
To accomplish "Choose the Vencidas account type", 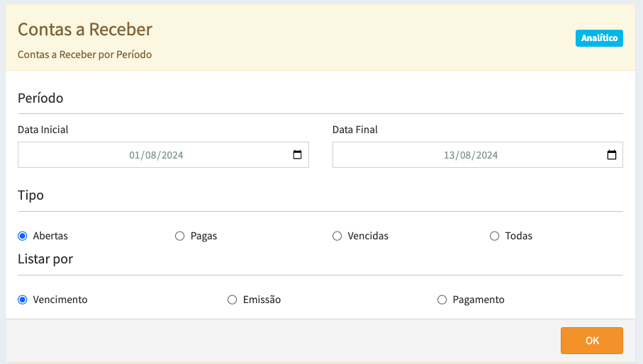I will coord(337,236).
